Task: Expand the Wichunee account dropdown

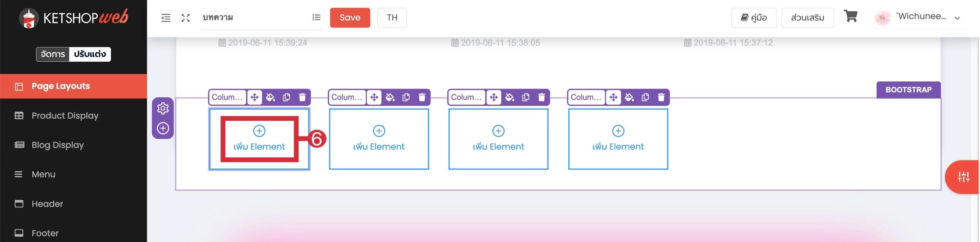Action: pyautogui.click(x=957, y=18)
